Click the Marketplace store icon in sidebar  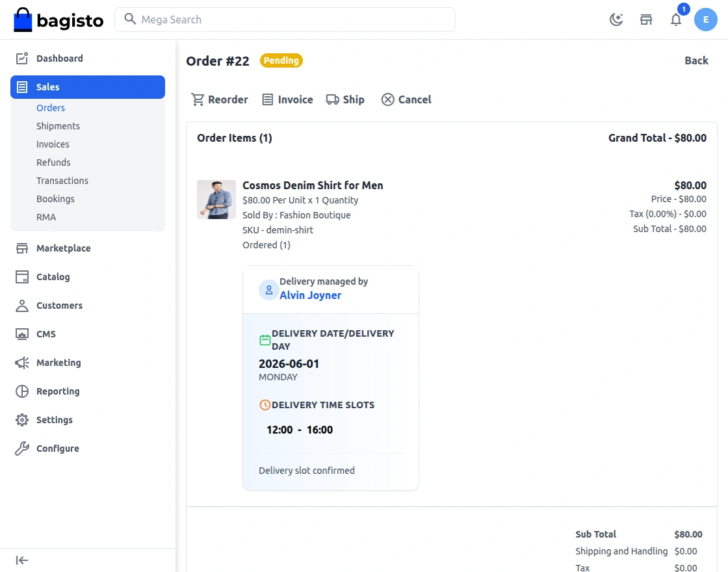pyautogui.click(x=22, y=248)
